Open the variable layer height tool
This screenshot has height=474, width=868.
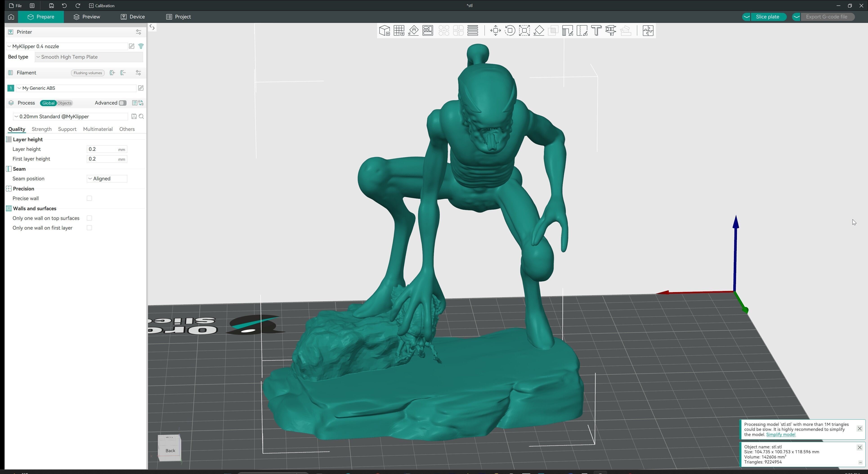473,31
